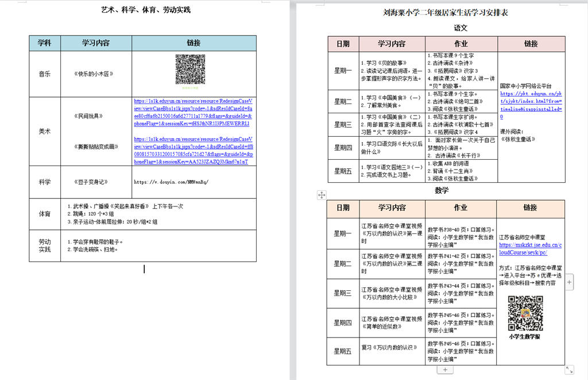The width and height of the screenshot is (588, 380).
Task: Click the 体育 subject cell
Action: [45, 214]
